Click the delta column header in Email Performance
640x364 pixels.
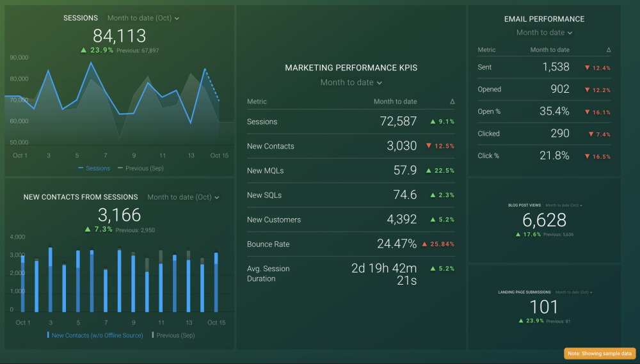(x=608, y=50)
